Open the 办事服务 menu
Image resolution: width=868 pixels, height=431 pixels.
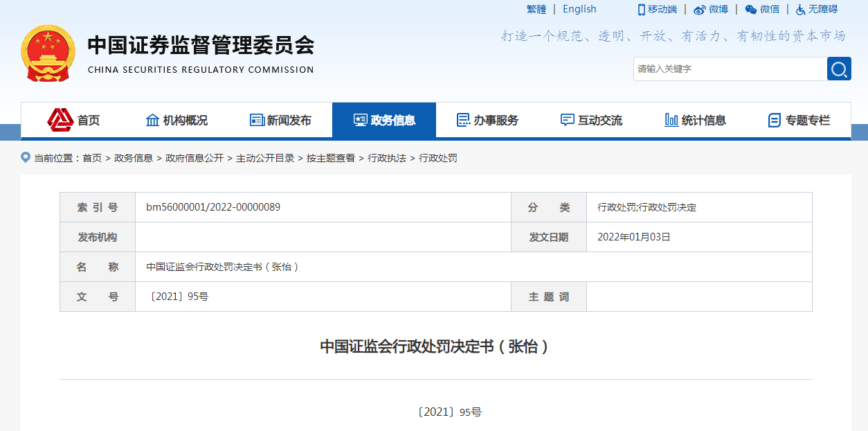(x=488, y=120)
